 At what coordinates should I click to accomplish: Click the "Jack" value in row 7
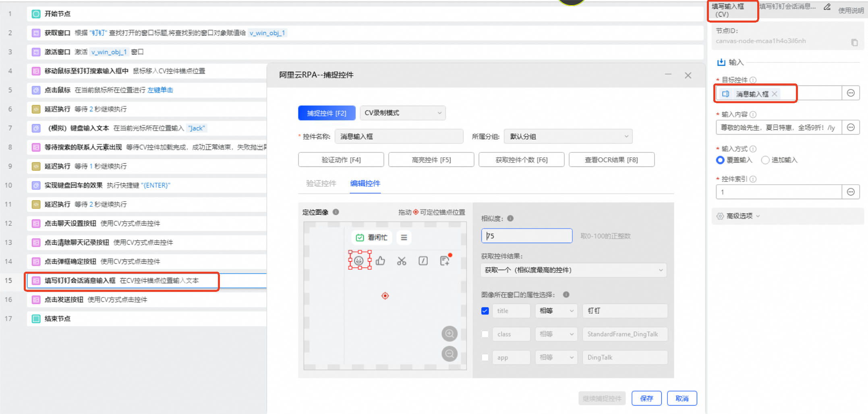tap(197, 128)
